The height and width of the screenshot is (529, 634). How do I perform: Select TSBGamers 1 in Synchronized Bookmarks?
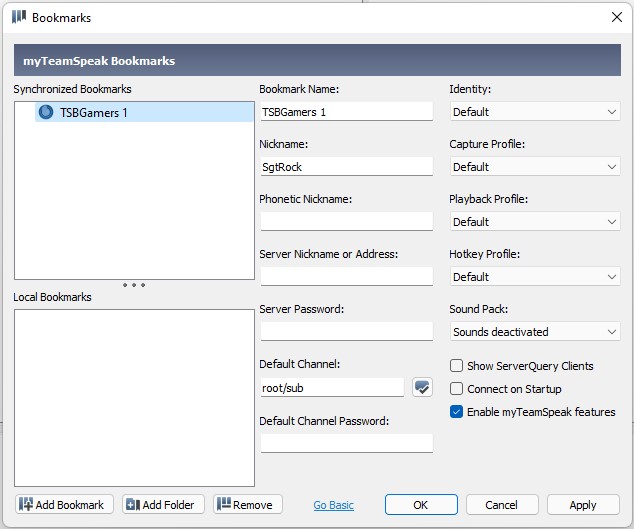point(144,112)
